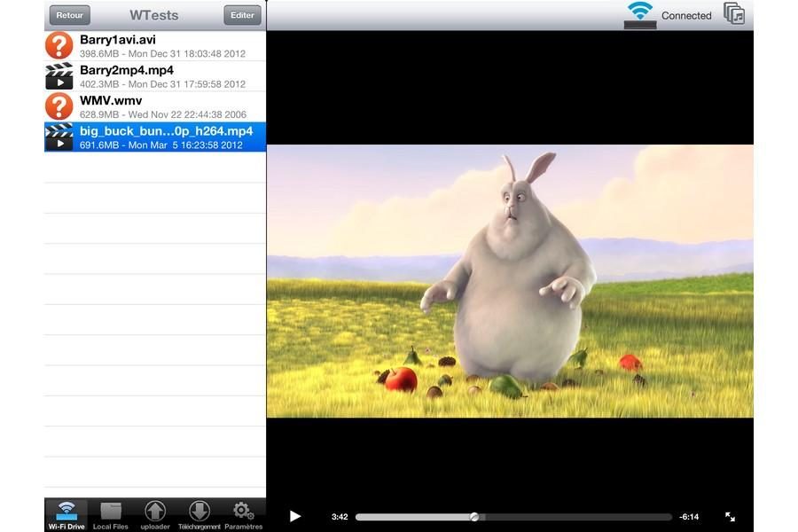Click the WTests folder title

pyautogui.click(x=153, y=15)
